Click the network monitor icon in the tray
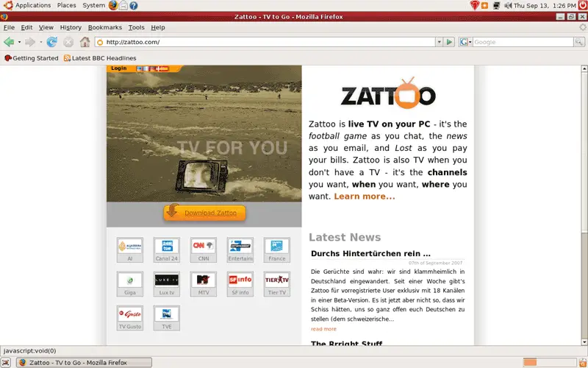The height and width of the screenshot is (368, 588). pos(497,6)
